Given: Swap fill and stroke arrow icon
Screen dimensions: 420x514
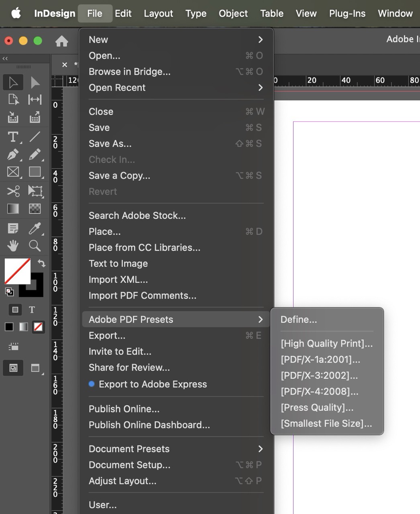Looking at the screenshot, I should (41, 263).
